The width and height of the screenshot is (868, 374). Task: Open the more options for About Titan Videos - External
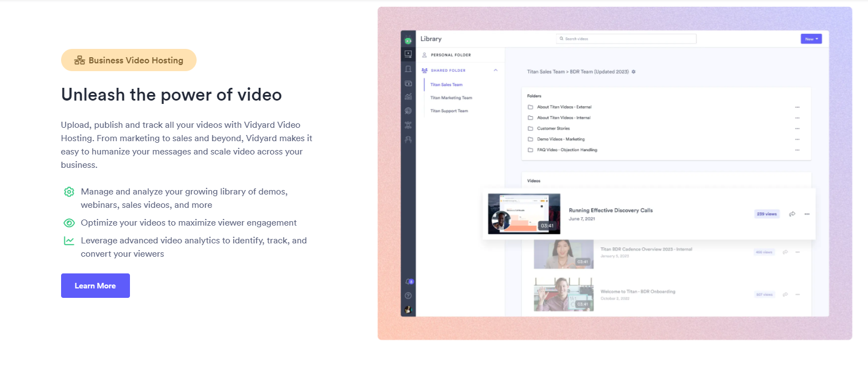797,107
